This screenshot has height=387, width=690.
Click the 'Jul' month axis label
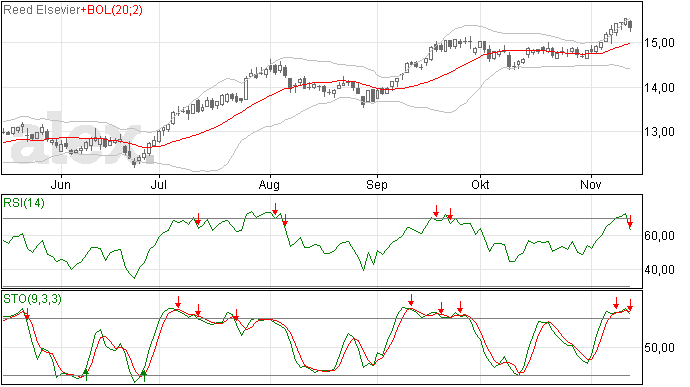tap(158, 184)
